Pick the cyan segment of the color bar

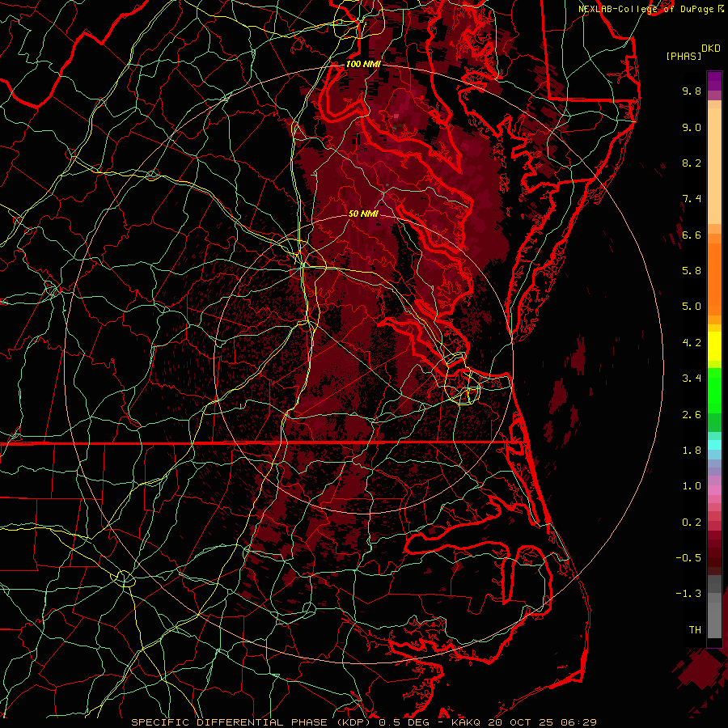click(714, 445)
